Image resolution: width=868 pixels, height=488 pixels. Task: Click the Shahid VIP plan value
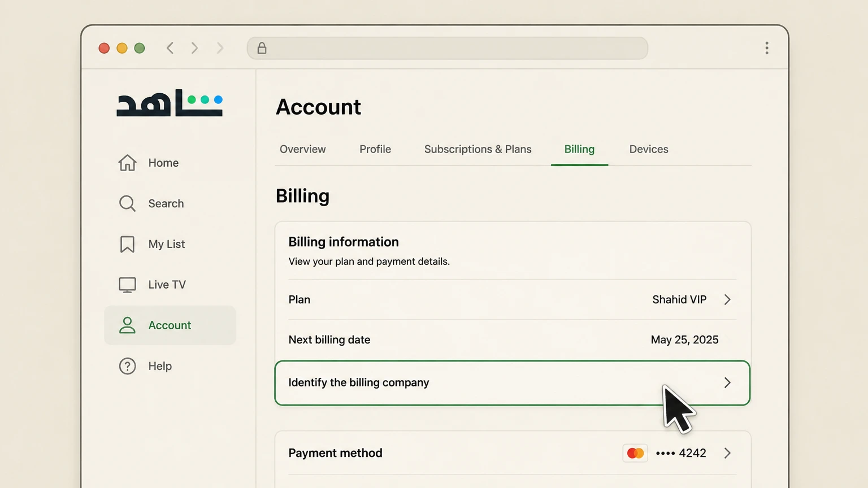tap(679, 299)
